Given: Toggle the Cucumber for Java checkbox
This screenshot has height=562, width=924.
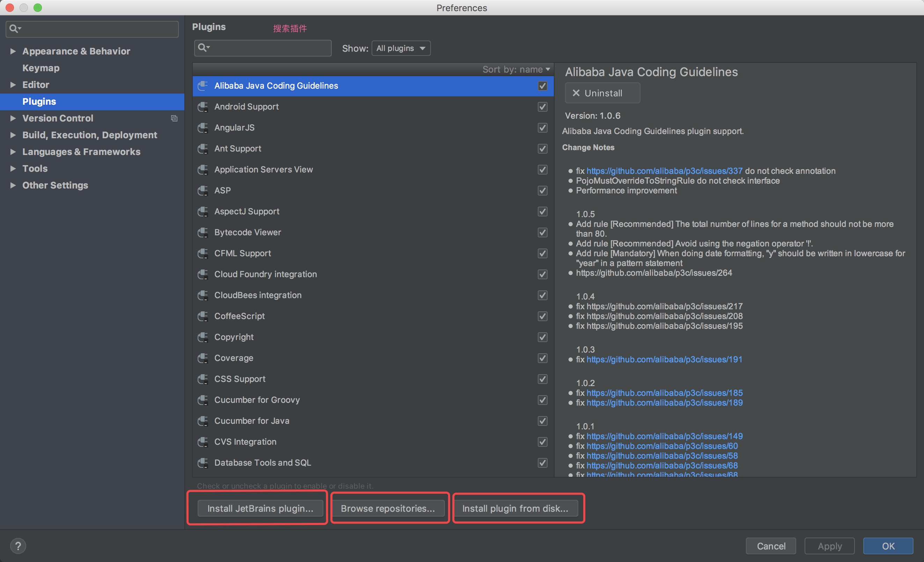Looking at the screenshot, I should [x=542, y=421].
